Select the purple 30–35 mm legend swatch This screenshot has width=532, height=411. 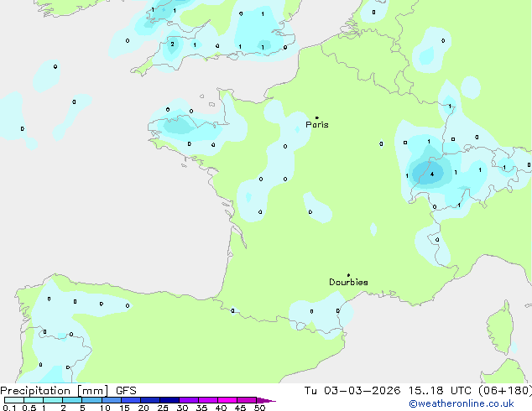[x=189, y=400]
